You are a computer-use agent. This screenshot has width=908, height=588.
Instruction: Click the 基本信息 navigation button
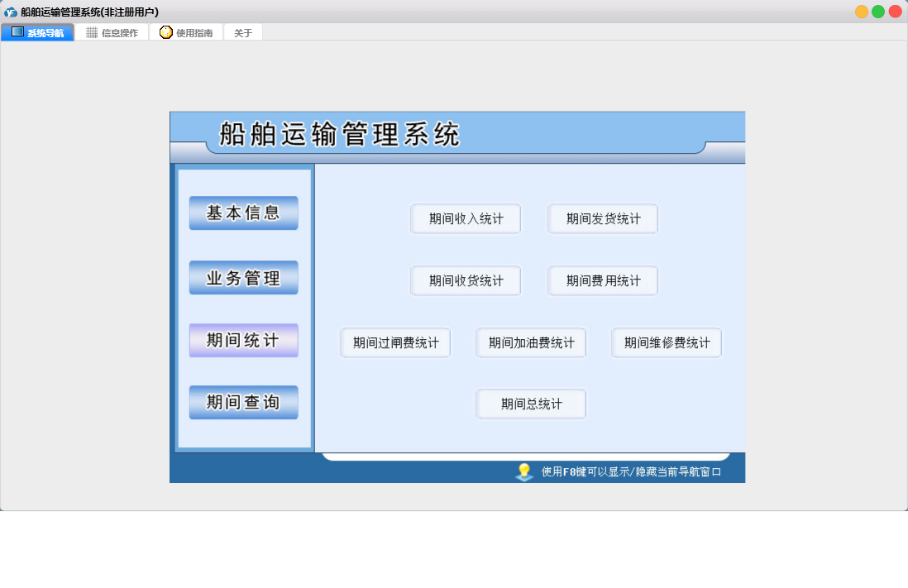coord(244,213)
